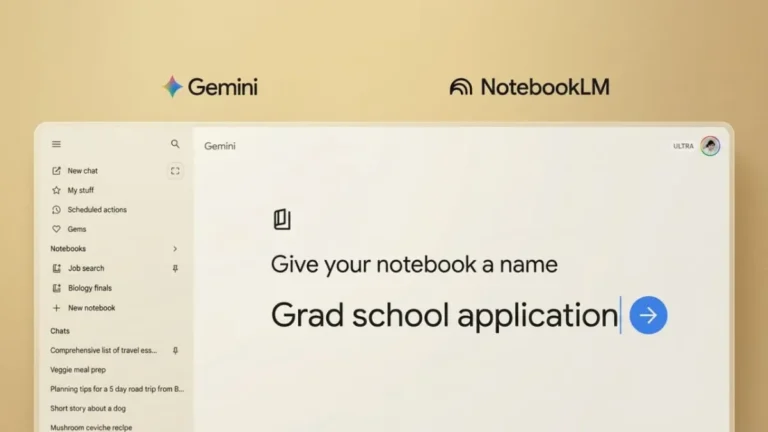Open the Biology finals notebook
This screenshot has width=768, height=432.
[90, 288]
